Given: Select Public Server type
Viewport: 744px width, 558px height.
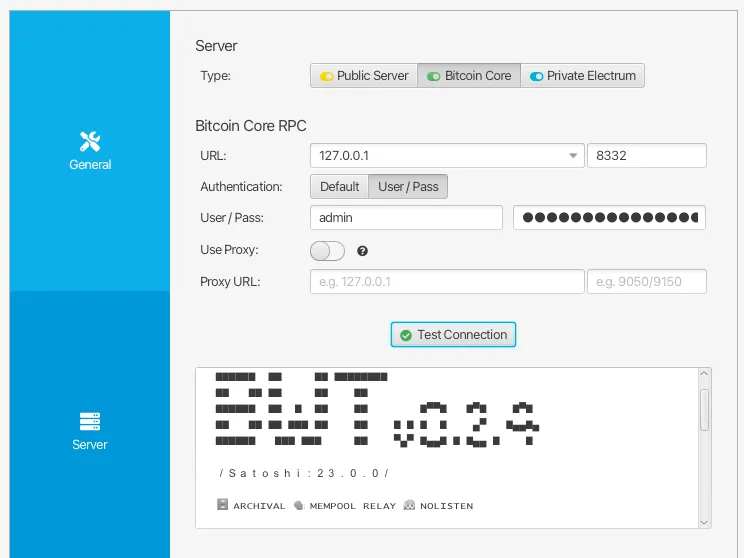Looking at the screenshot, I should point(364,76).
